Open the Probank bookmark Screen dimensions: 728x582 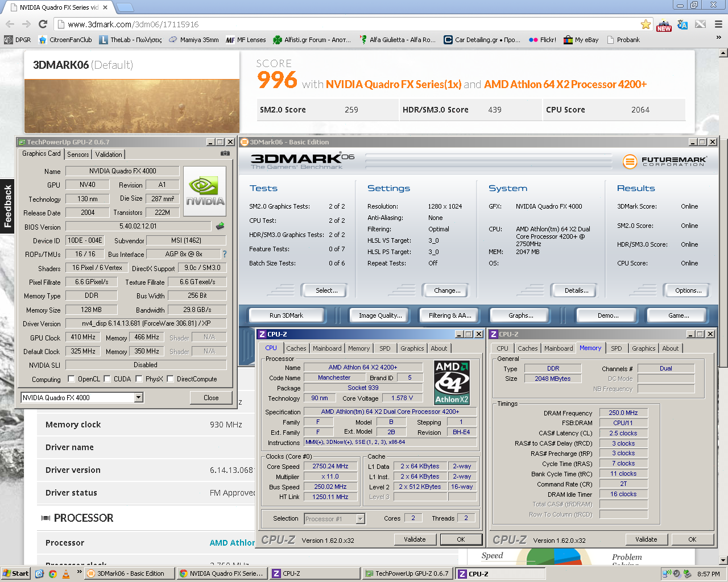click(623, 40)
